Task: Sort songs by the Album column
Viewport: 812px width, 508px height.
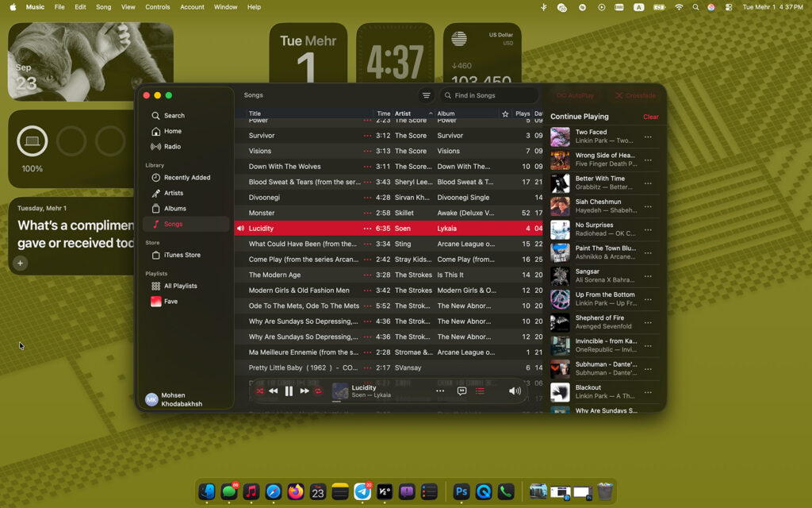Action: [x=446, y=114]
